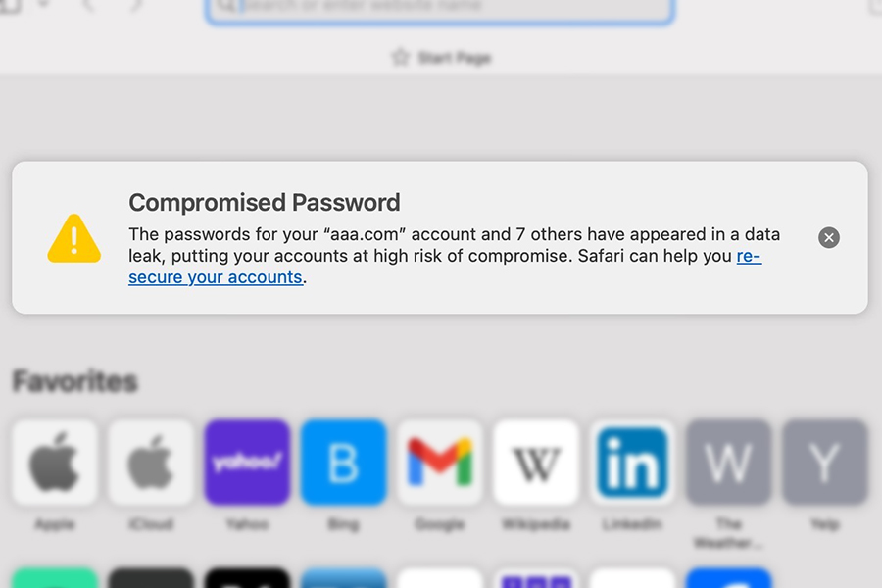Screen dimensions: 882x588
Task: Open the Yahoo favorite
Action: coord(247,463)
